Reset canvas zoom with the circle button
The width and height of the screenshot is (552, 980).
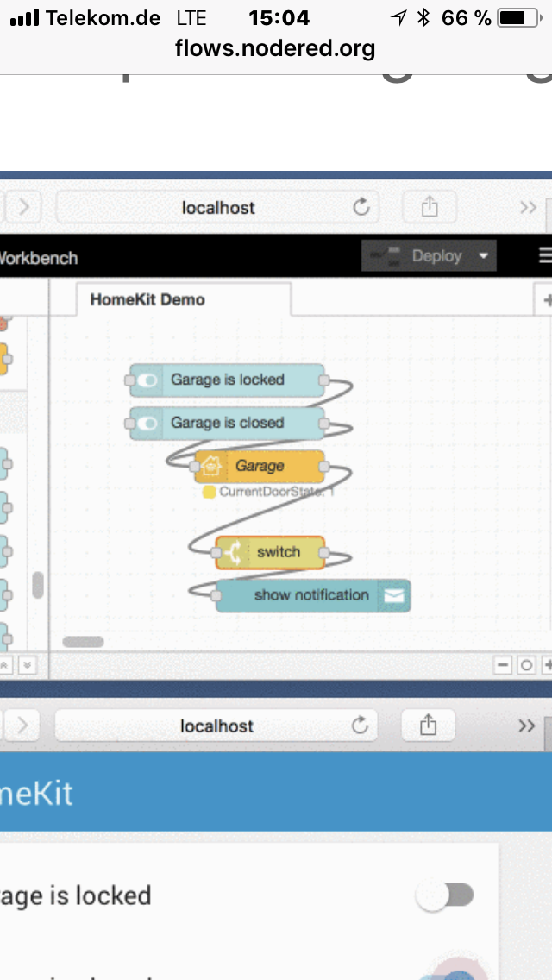tap(525, 665)
